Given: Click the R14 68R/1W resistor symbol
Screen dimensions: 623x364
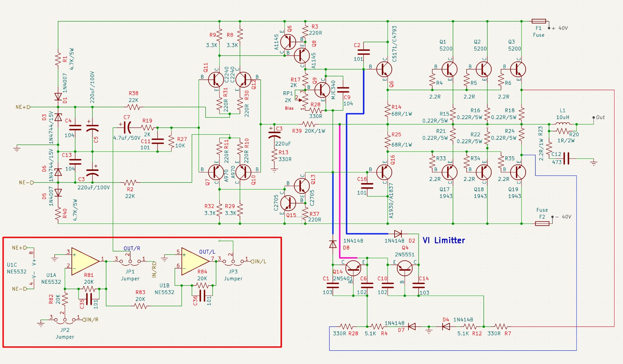Looking at the screenshot, I should (388, 111).
